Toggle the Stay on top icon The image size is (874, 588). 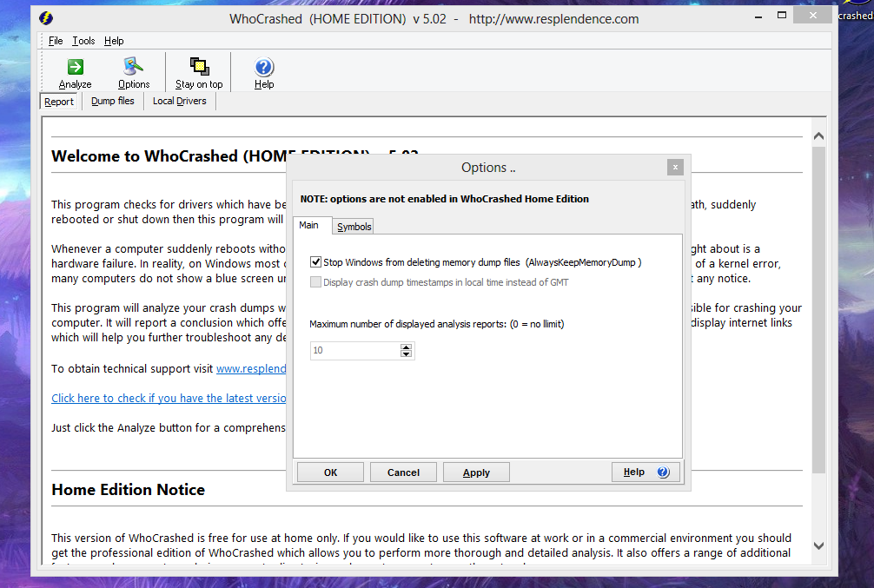click(199, 68)
